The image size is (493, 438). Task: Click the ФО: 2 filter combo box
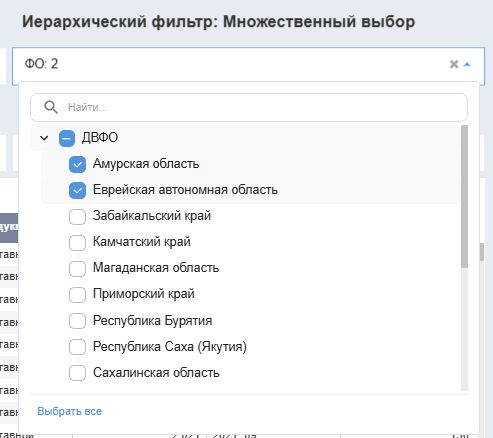point(248,66)
